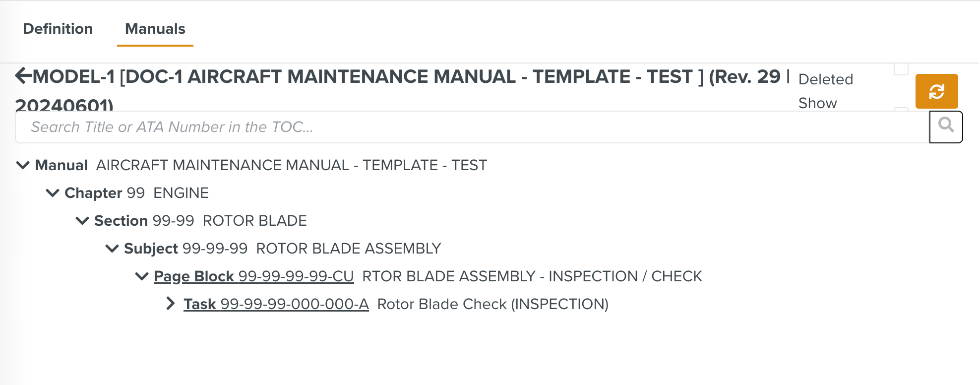Click the back arrow beside MODEL-1 heading
The height and width of the screenshot is (385, 980).
[23, 76]
